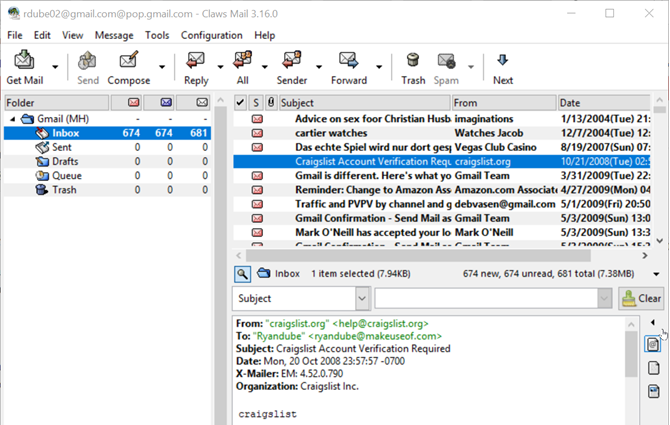
Task: Click in the quick search text field
Action: 486,298
